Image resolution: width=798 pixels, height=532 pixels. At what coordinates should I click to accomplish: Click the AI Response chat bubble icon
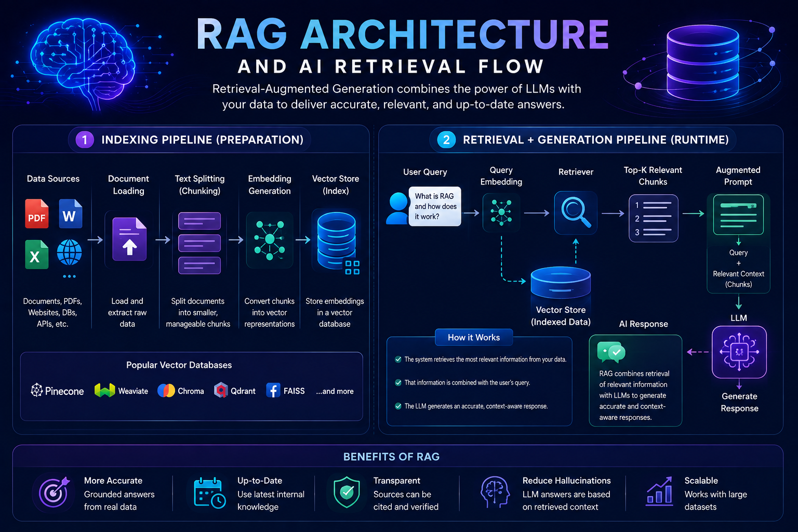pyautogui.click(x=611, y=353)
